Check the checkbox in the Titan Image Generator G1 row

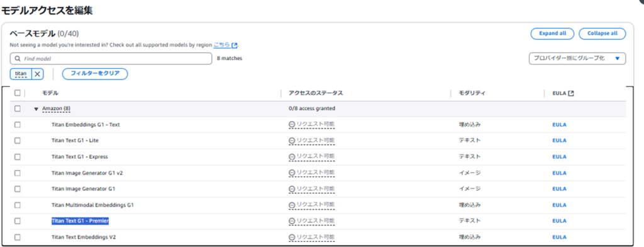coord(17,189)
